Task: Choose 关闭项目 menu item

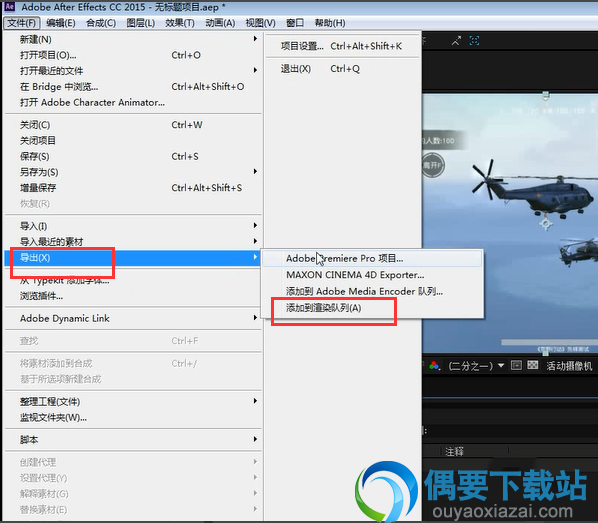Action: coord(133,141)
